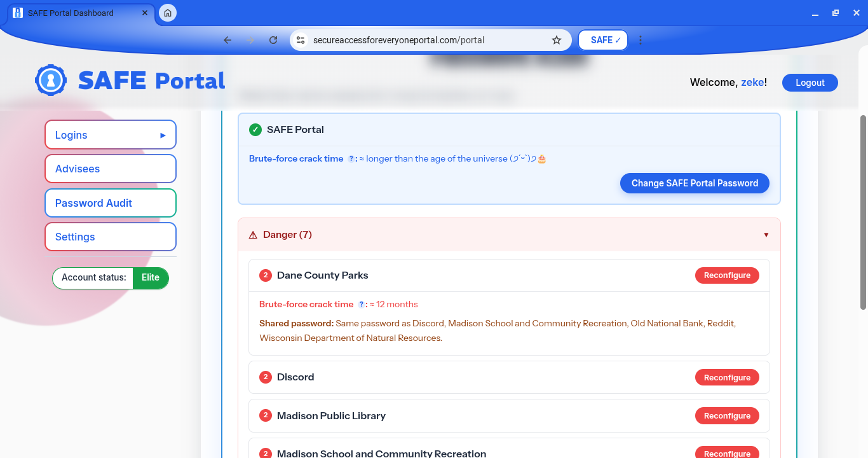This screenshot has width=868, height=458.
Task: Close the SAFE Portal Dashboard tab
Action: (145, 13)
